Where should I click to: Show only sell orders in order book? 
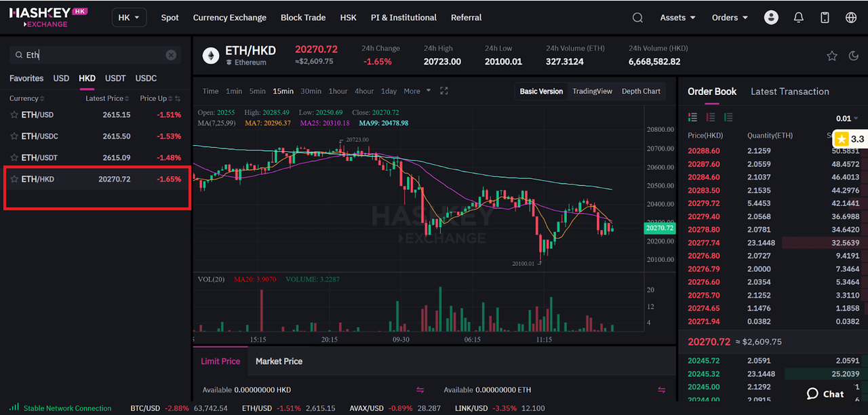click(710, 117)
